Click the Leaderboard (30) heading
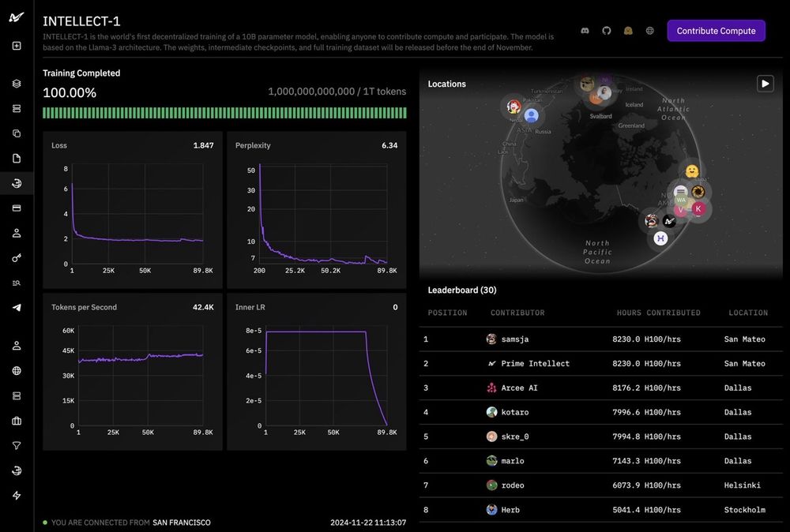790x532 pixels. [x=462, y=290]
